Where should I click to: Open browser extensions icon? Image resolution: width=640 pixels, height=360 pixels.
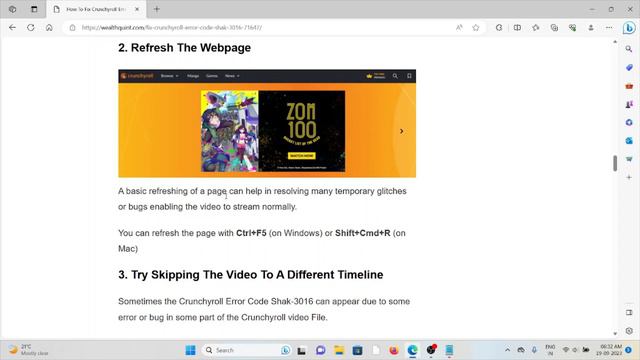[x=499, y=28]
